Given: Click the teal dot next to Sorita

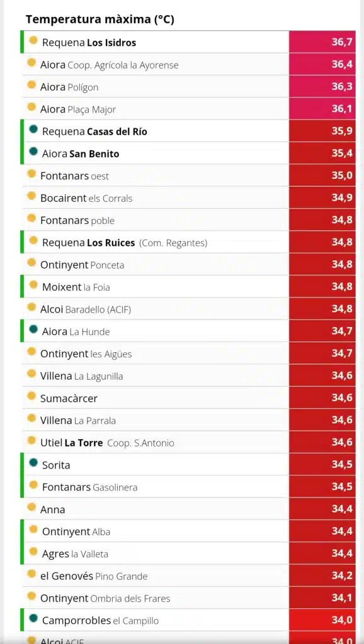Looking at the screenshot, I should click(x=33, y=464).
